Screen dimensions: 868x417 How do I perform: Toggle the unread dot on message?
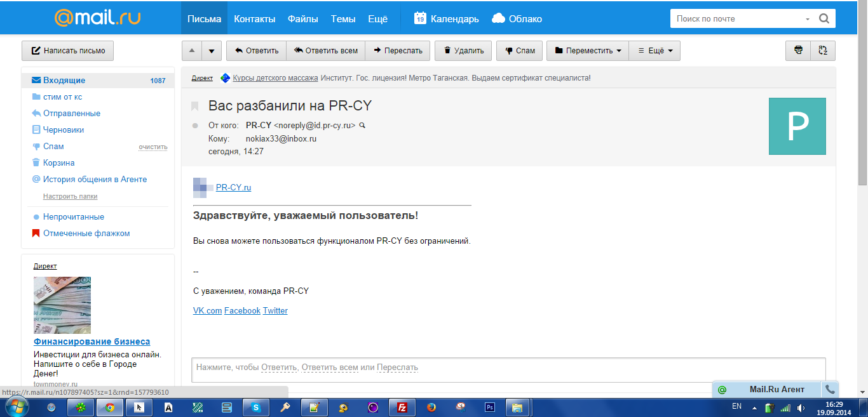[x=195, y=126]
